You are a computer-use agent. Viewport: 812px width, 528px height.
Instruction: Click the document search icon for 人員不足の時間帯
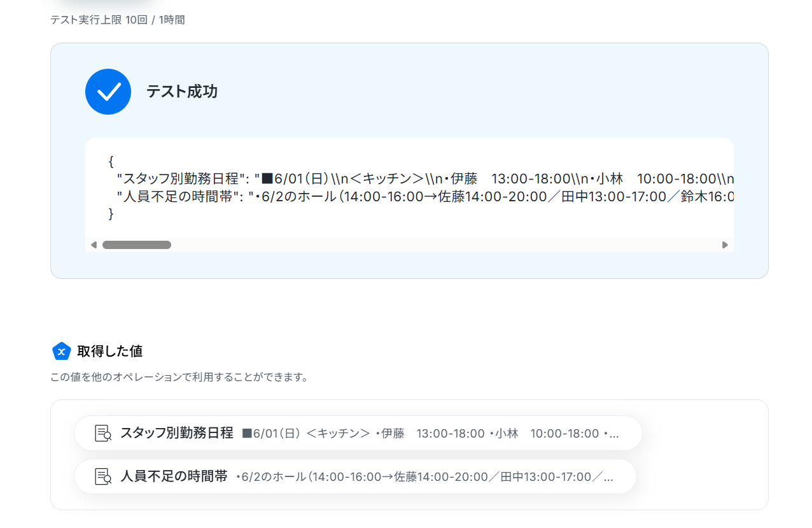click(x=103, y=476)
